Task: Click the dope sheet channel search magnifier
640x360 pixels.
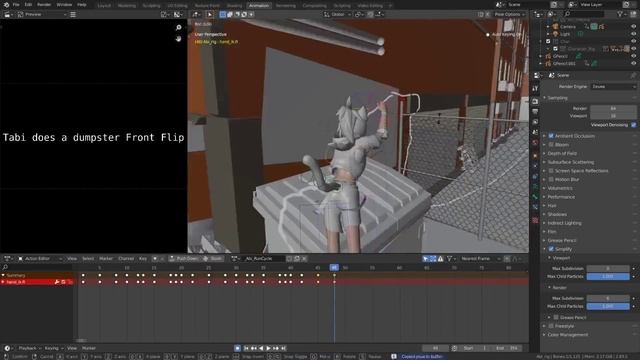Action: [5, 267]
